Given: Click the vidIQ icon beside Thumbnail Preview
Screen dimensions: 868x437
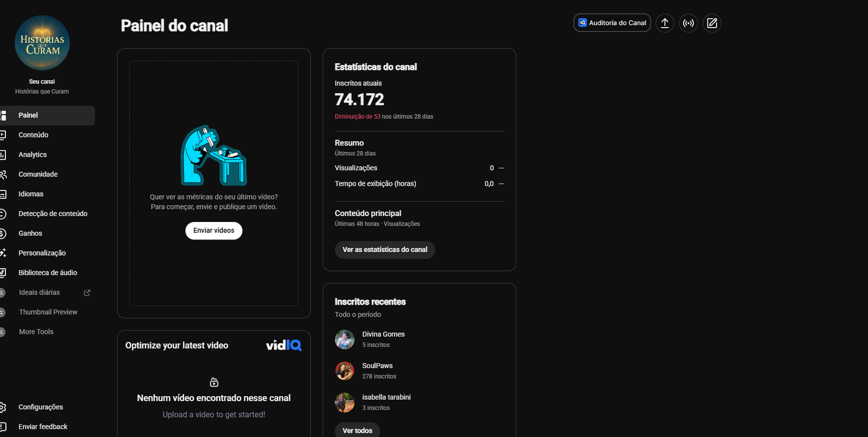Looking at the screenshot, I should coord(2,312).
